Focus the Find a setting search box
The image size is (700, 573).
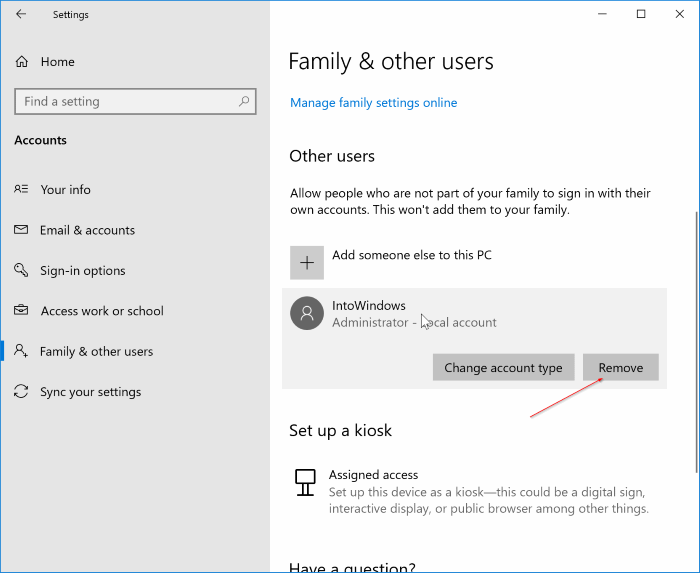[135, 101]
